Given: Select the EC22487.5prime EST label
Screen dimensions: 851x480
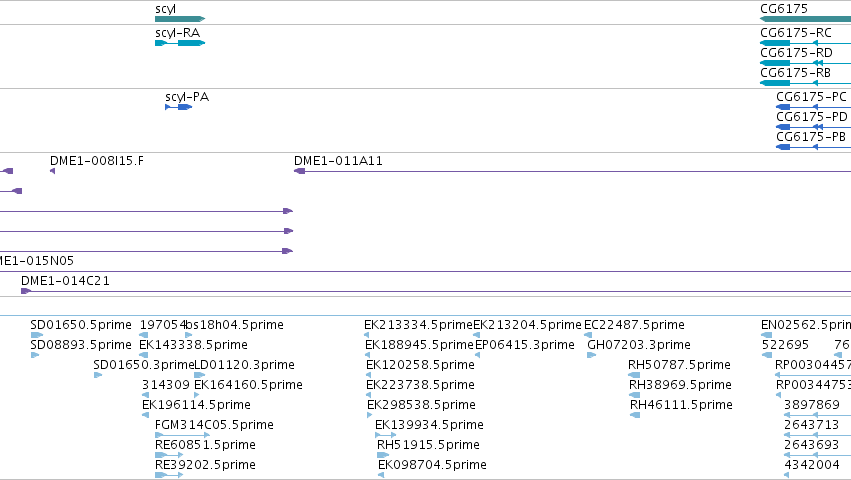Looking at the screenshot, I should pyautogui.click(x=634, y=325).
